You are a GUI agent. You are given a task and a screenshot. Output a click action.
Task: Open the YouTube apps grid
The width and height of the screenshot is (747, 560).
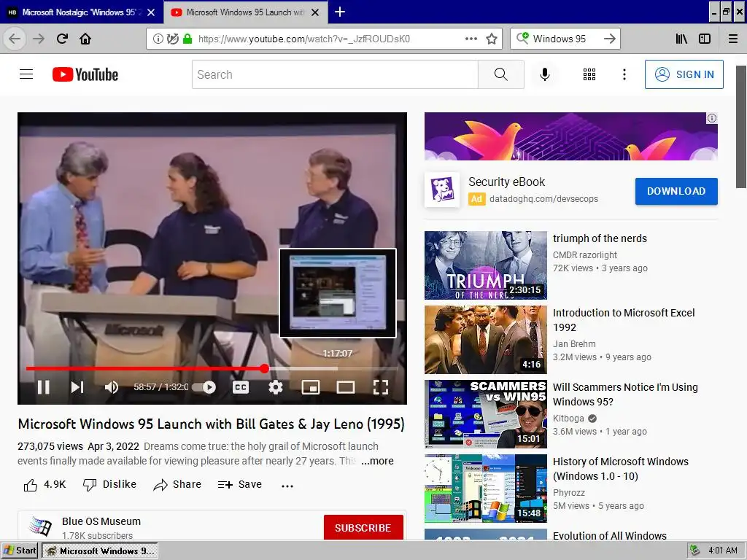tap(589, 74)
